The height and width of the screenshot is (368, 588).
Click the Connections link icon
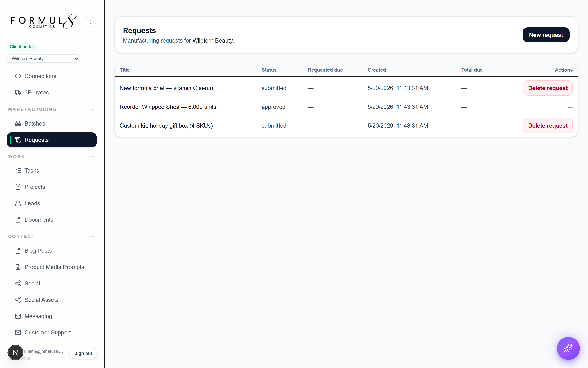click(x=18, y=76)
